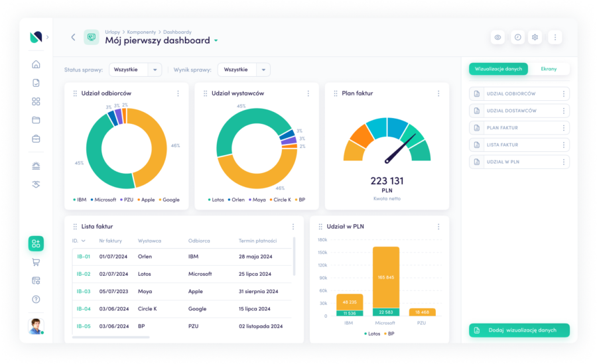Click the settings gear icon in header
The image size is (597, 364).
click(x=535, y=37)
